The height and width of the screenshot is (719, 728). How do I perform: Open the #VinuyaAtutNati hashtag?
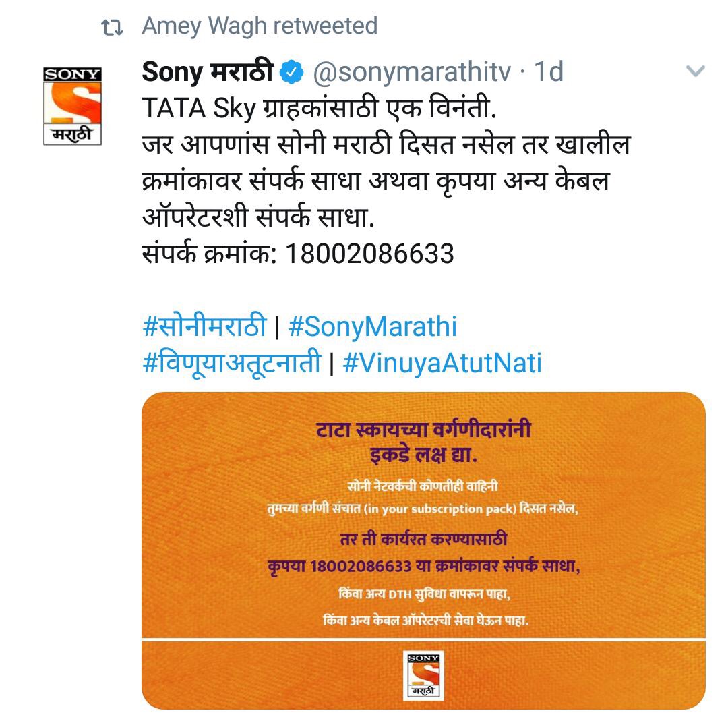[x=442, y=364]
